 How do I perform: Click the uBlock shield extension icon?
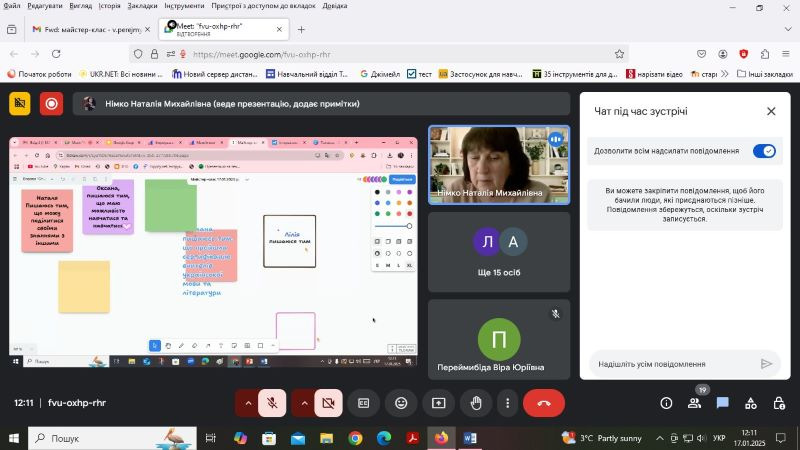coord(744,54)
